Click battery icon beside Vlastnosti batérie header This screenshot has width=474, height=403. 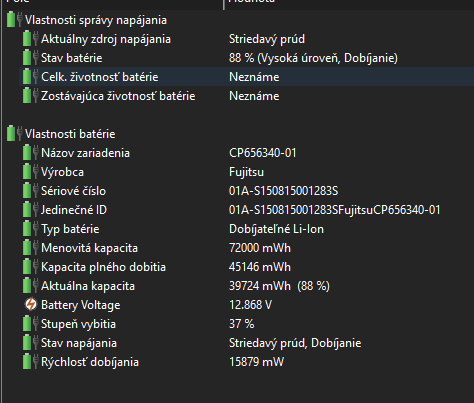coord(15,134)
